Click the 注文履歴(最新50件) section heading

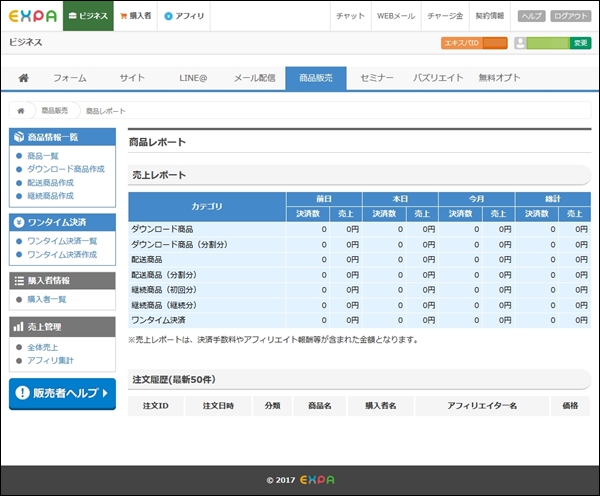174,380
